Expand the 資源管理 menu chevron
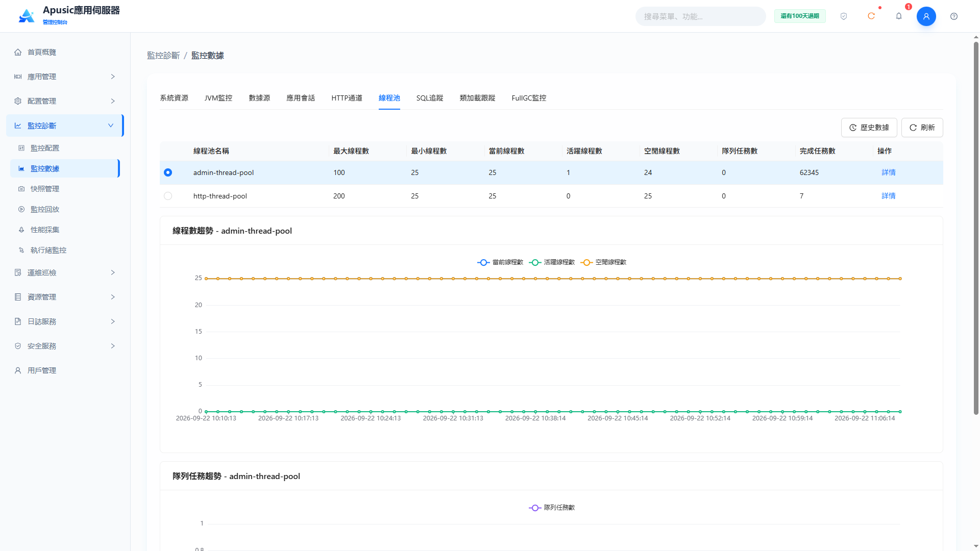The height and width of the screenshot is (551, 980). click(113, 297)
